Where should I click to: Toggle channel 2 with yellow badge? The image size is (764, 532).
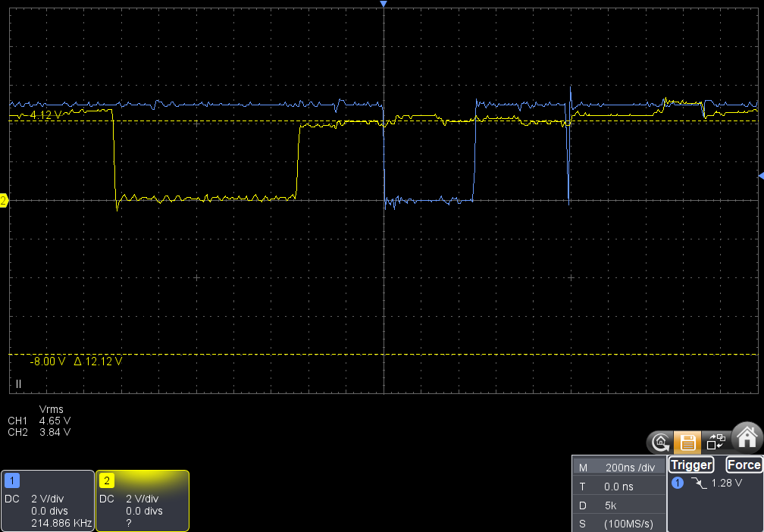click(108, 480)
